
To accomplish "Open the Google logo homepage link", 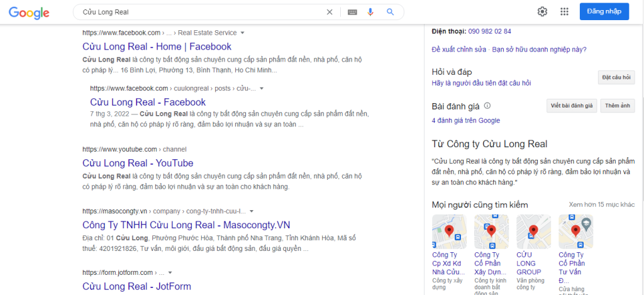I will [x=29, y=13].
